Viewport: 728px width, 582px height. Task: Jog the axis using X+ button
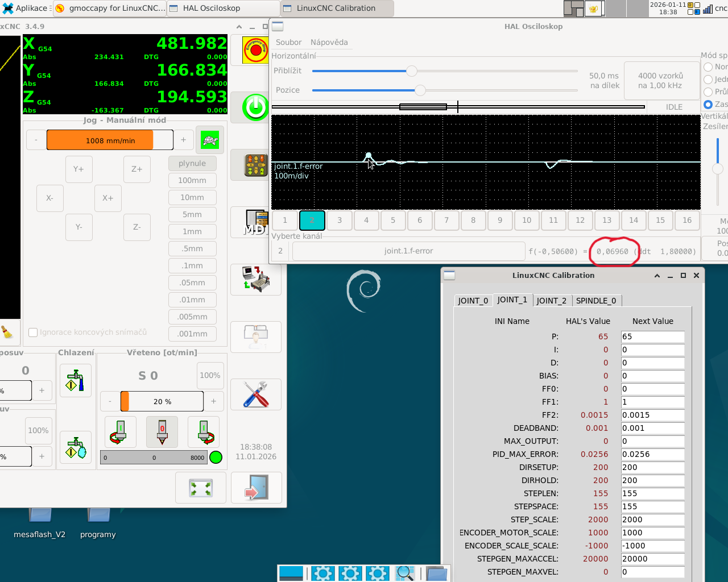tap(107, 198)
